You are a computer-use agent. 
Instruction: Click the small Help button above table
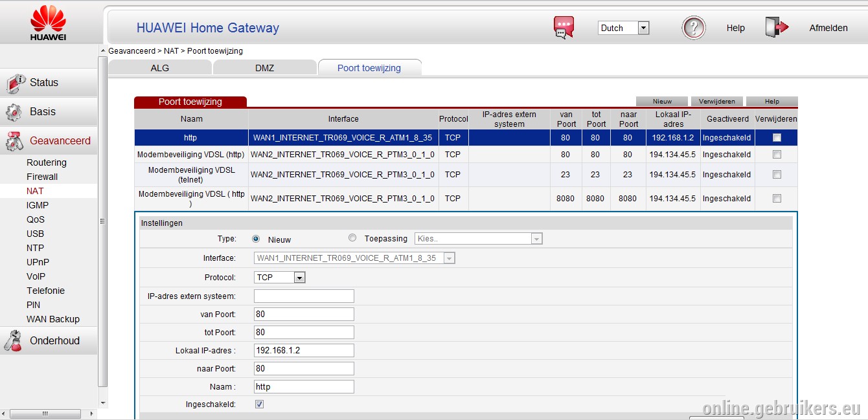[x=771, y=102]
